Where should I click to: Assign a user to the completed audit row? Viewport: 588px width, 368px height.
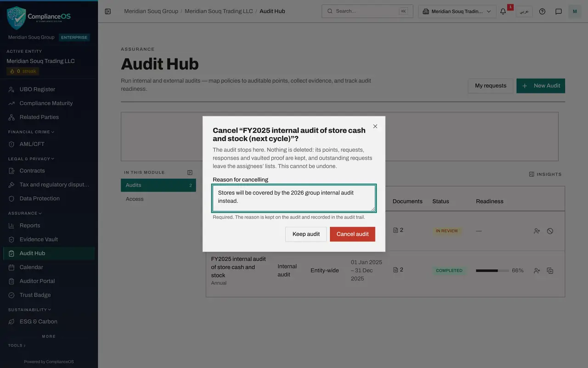coord(537,270)
